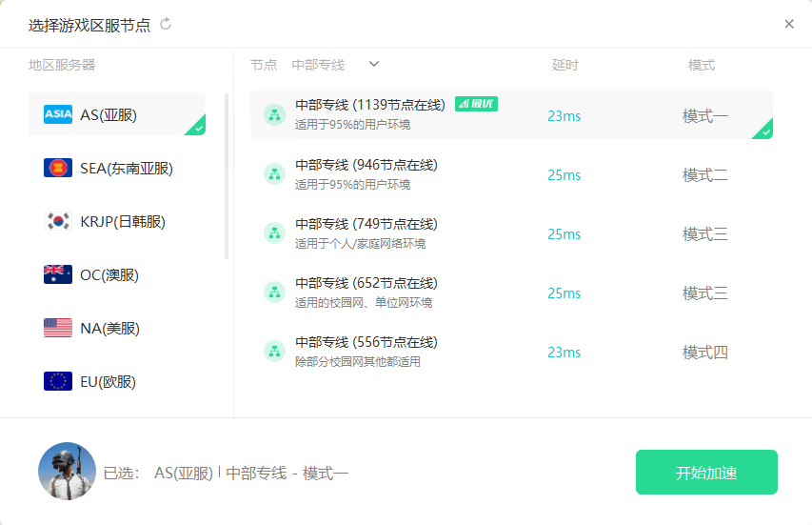Click the ASEAN flag icon for SEA
812x525 pixels.
click(58, 168)
